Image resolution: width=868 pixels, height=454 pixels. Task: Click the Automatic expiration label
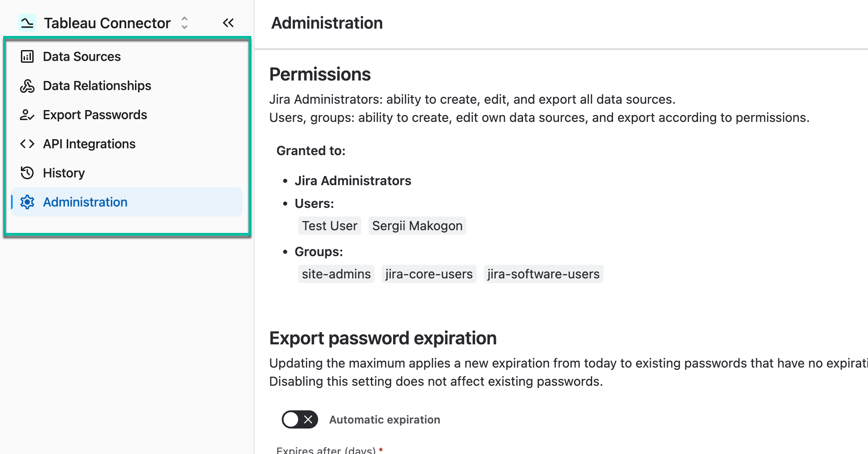(x=384, y=419)
